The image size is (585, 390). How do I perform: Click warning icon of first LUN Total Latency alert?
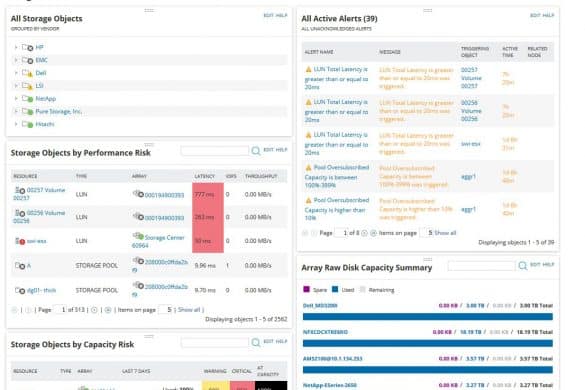[309, 69]
